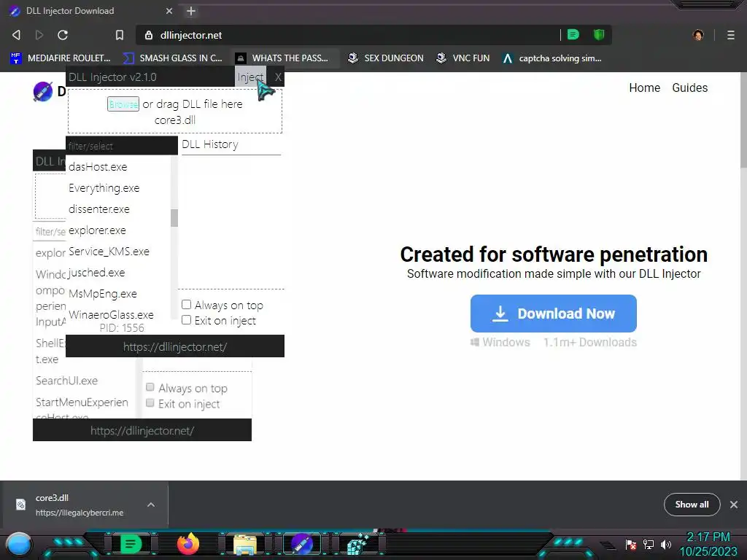Click DLL History header
The image size is (747, 560).
coord(210,144)
